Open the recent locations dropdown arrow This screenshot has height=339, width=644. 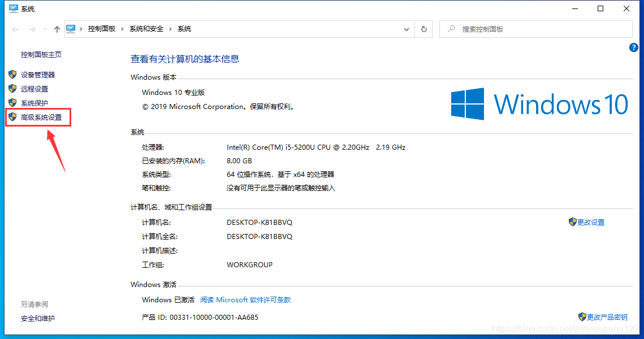click(x=45, y=29)
